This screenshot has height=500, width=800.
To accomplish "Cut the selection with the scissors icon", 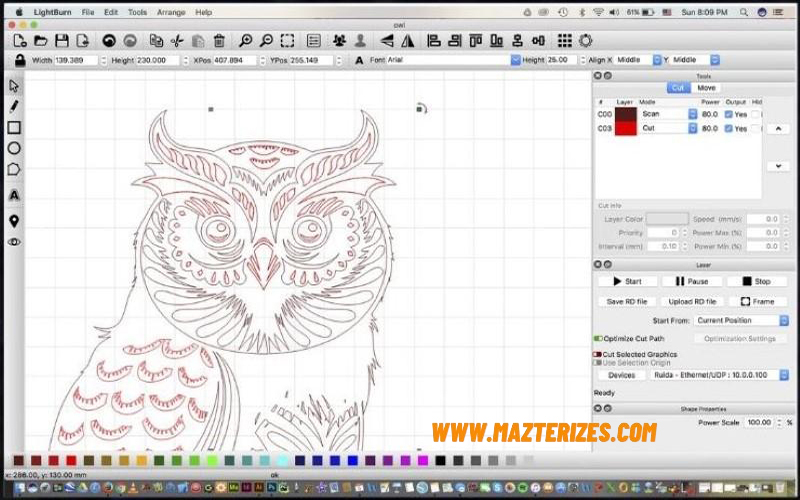I will point(177,41).
